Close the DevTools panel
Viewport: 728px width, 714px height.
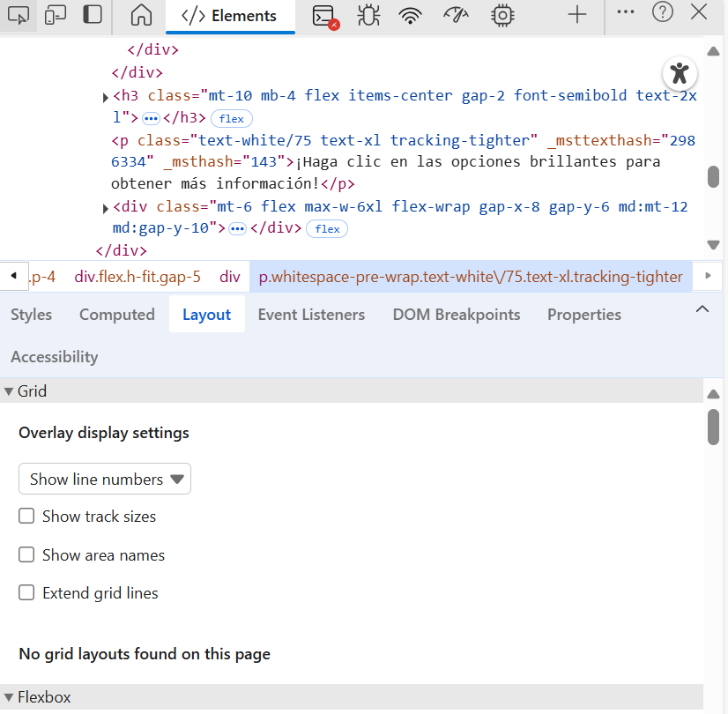pos(699,12)
